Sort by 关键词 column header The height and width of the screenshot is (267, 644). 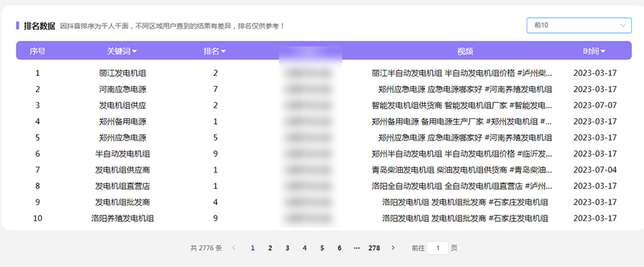point(122,52)
